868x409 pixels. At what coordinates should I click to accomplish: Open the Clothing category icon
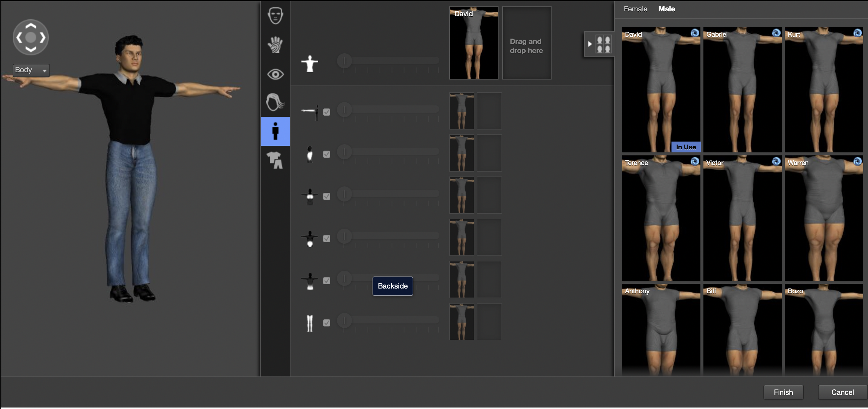[275, 160]
